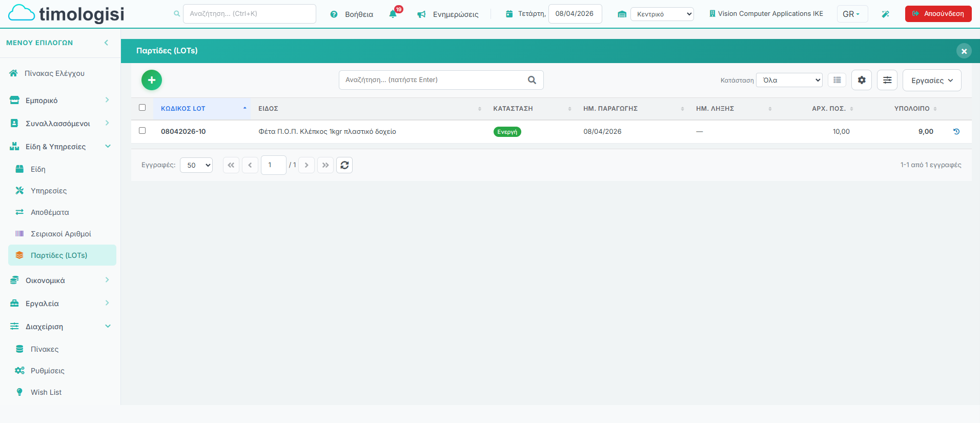Click Vision Computer Applications IKE company name
The height and width of the screenshot is (423, 980).
point(770,14)
